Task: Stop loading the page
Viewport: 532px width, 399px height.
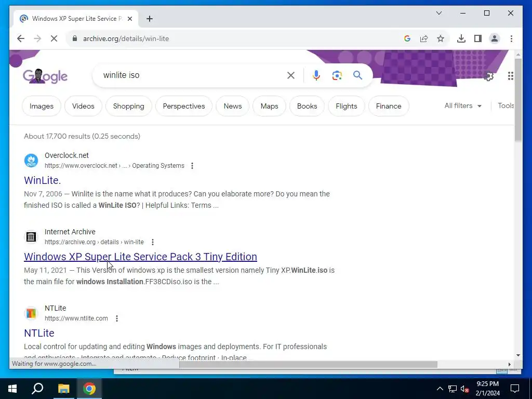Action: pos(54,38)
